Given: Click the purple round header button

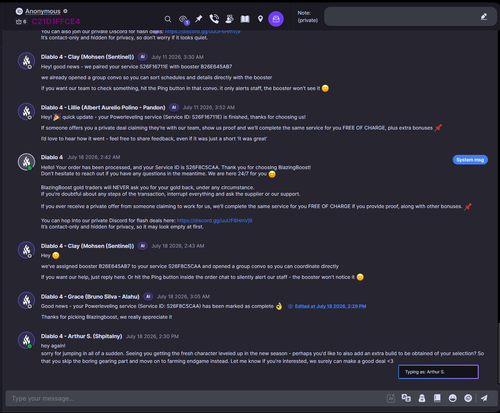Looking at the screenshot, I should pyautogui.click(x=276, y=19).
